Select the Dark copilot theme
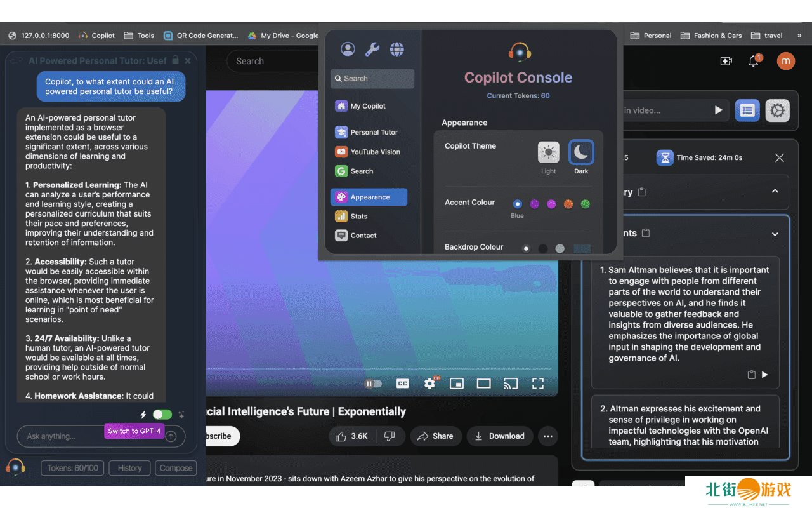 pyautogui.click(x=581, y=152)
